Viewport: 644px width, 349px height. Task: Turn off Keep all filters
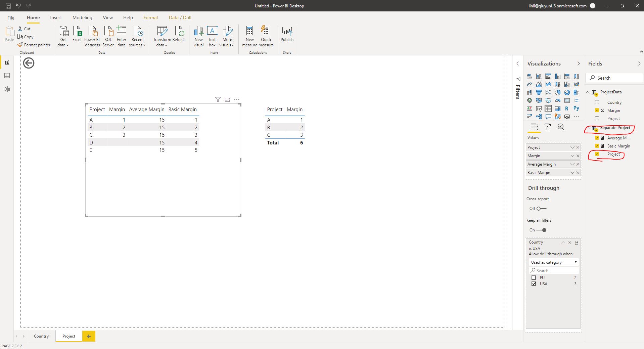541,230
